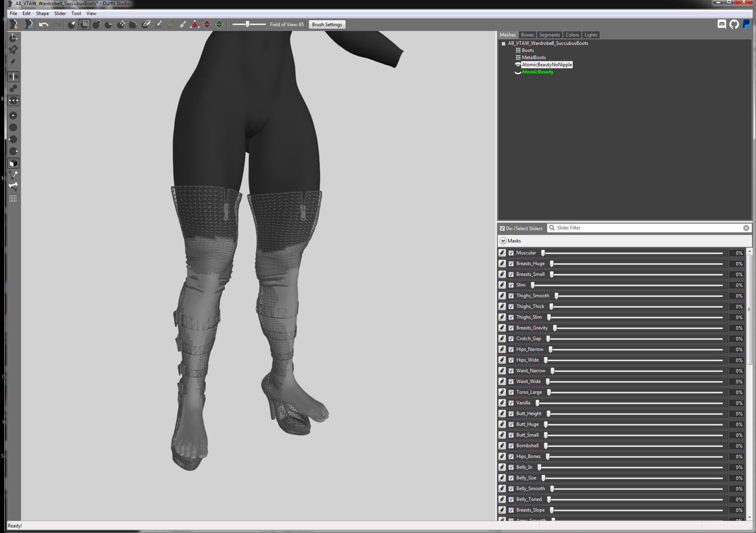
Task: Uncheck the Crotch_Gap slider checkbox
Action: pyautogui.click(x=511, y=339)
